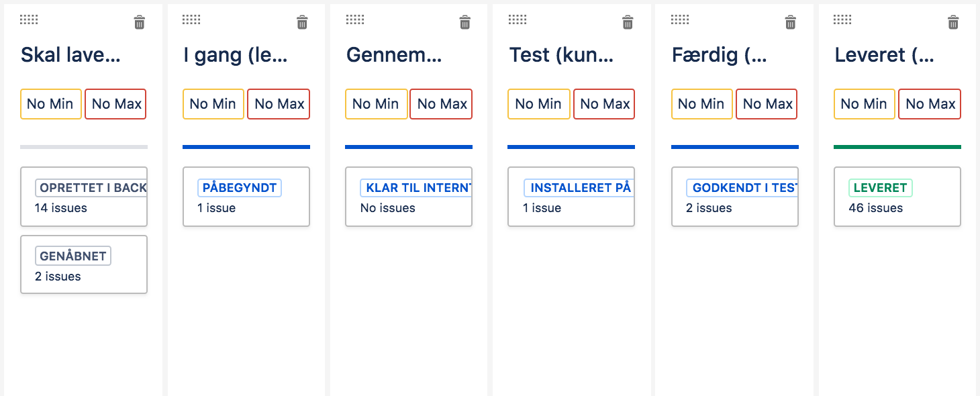Delete the Skal lave column using trash icon
The width and height of the screenshot is (980, 396).
[x=139, y=23]
